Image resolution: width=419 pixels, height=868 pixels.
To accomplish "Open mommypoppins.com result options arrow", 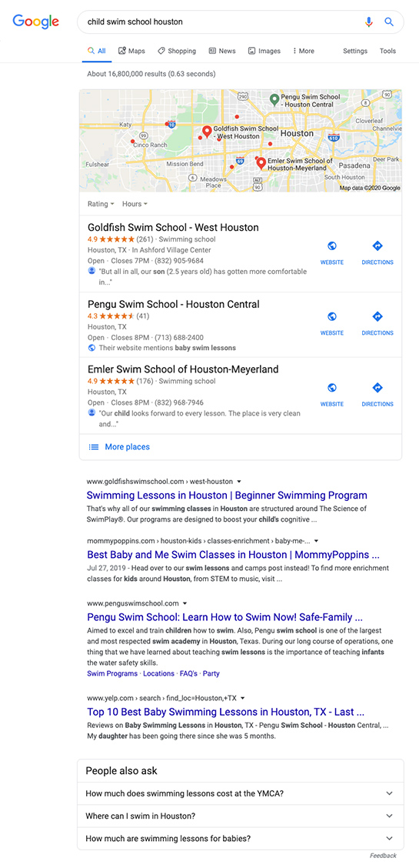I will tap(316, 541).
